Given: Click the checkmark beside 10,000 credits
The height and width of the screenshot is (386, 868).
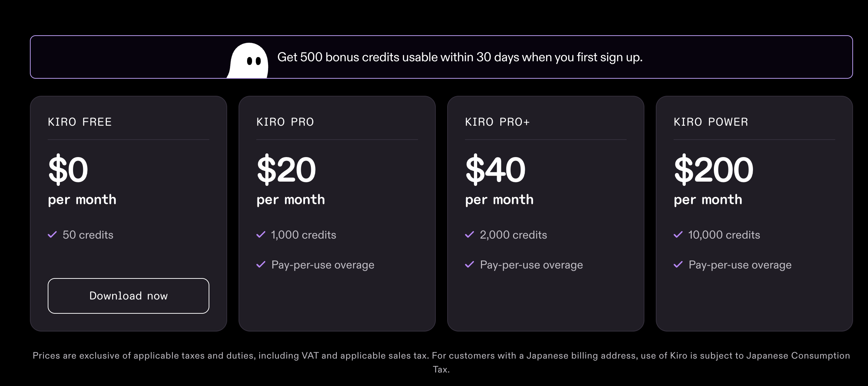Looking at the screenshot, I should [678, 235].
